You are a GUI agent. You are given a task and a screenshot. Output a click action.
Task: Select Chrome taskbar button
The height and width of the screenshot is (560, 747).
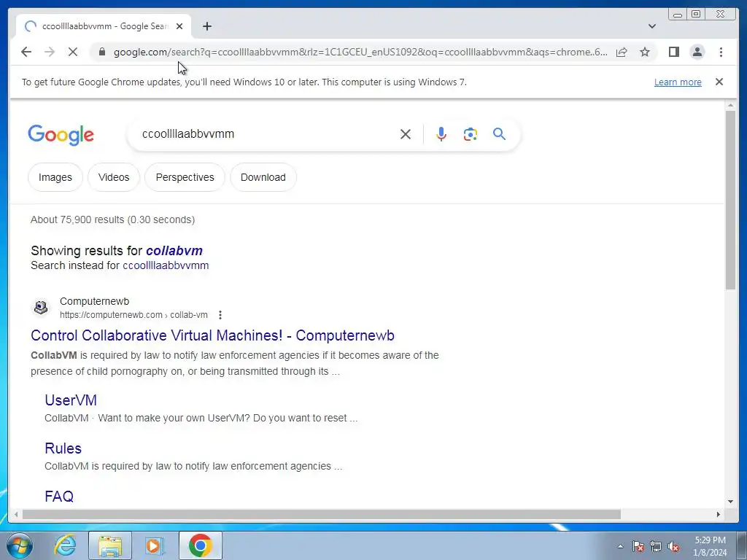201,545
